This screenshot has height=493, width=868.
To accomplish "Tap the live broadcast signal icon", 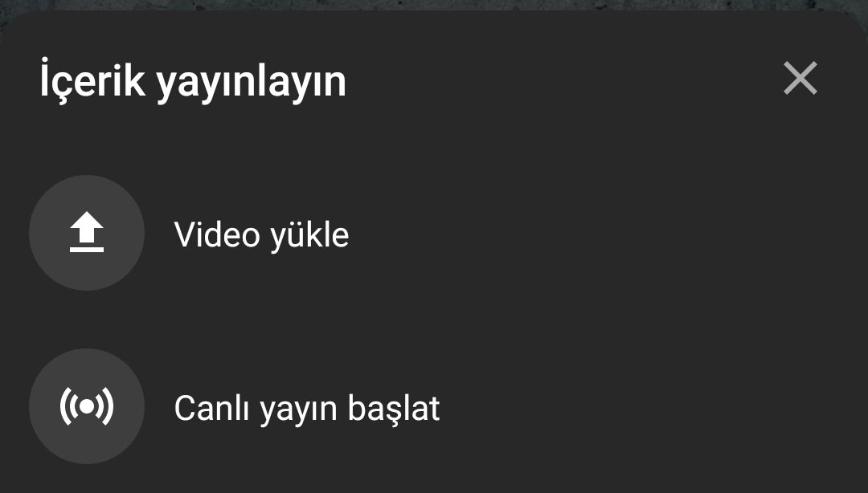I will coord(87,406).
